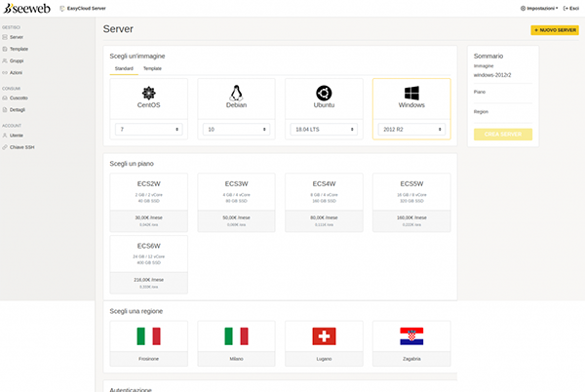Switch to the Template tab
Screen dimensions: 585x392
(152, 68)
